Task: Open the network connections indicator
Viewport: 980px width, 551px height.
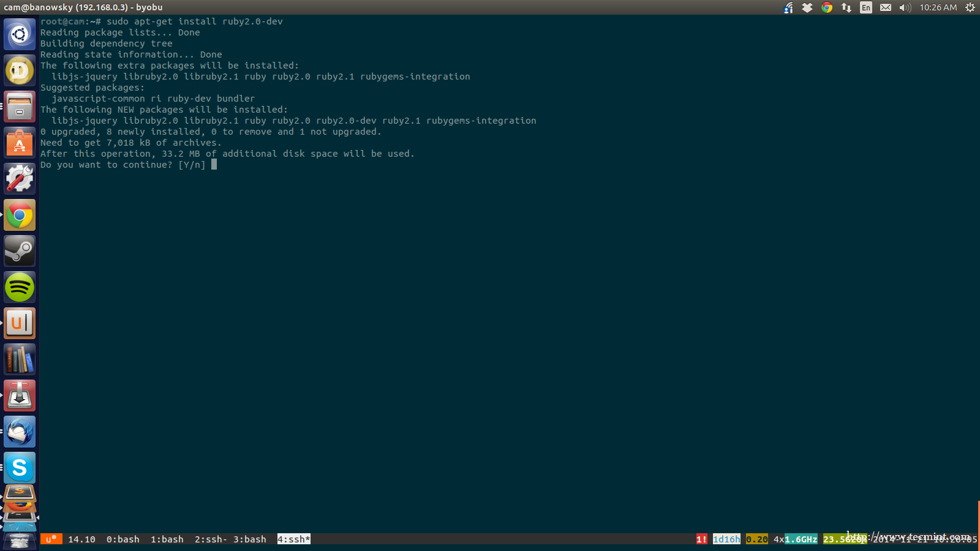Action: [x=846, y=7]
